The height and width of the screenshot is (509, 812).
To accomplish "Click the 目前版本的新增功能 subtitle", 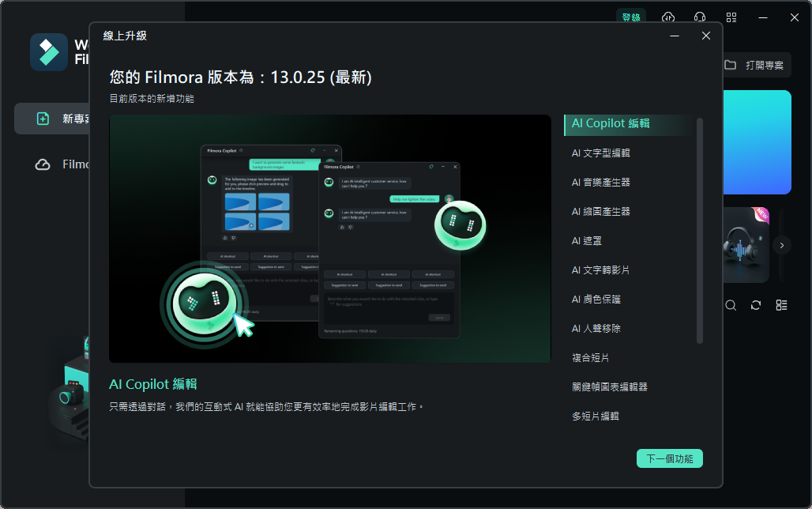I will (152, 99).
